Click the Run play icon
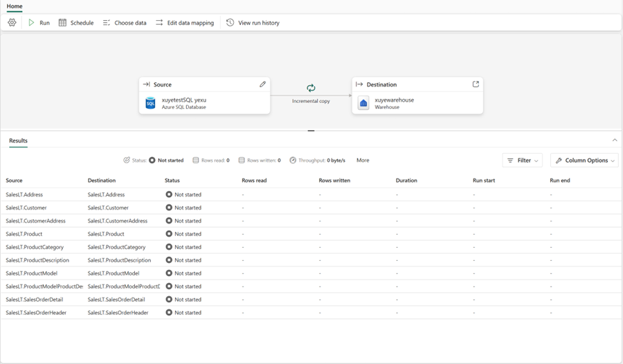This screenshot has width=623, height=364. tap(31, 23)
